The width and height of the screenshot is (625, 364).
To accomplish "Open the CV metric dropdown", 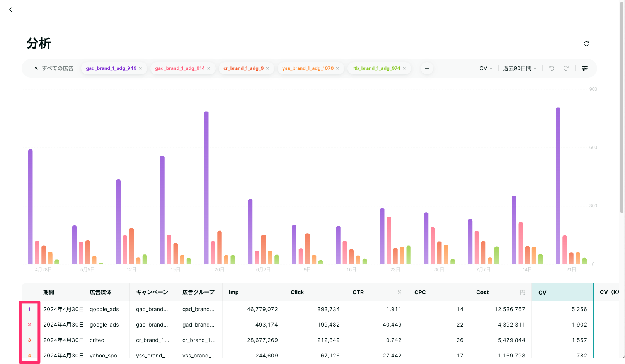I will [486, 68].
